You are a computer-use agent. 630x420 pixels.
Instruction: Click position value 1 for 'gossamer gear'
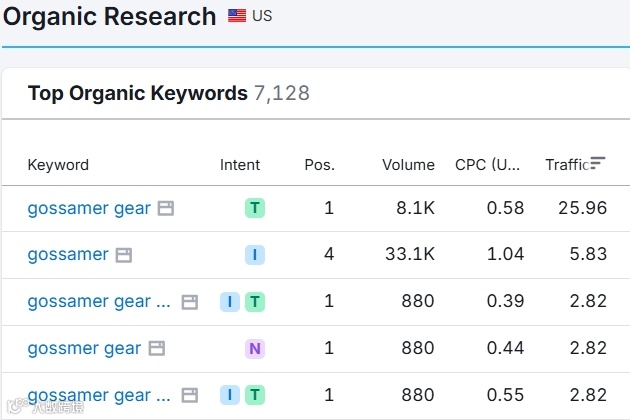[329, 208]
